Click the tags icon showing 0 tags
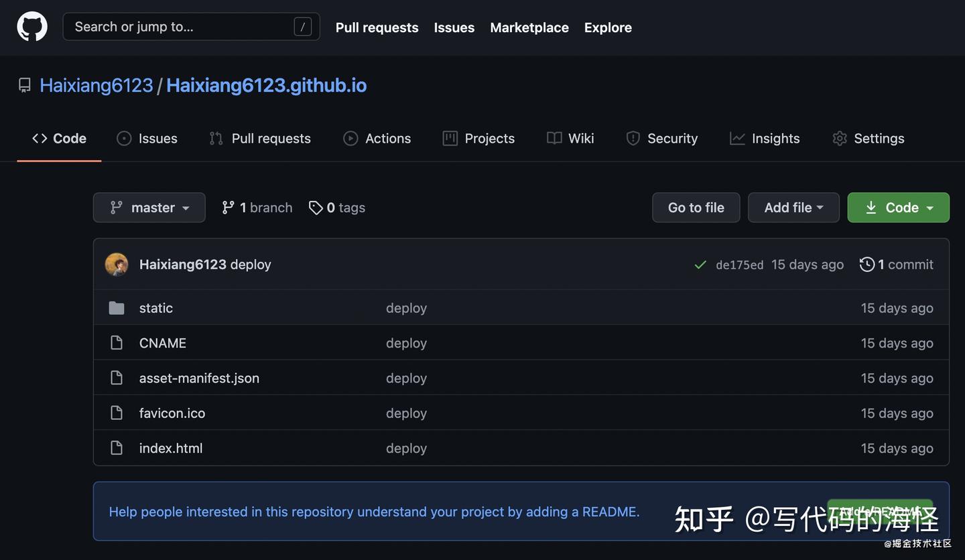The width and height of the screenshot is (965, 560). pyautogui.click(x=316, y=208)
